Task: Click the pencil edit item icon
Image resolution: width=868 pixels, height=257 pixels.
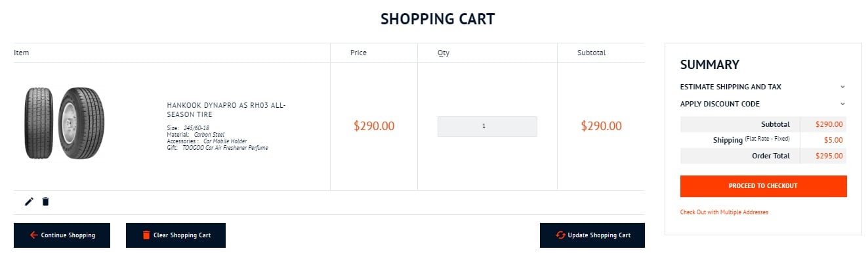Action: pos(29,202)
